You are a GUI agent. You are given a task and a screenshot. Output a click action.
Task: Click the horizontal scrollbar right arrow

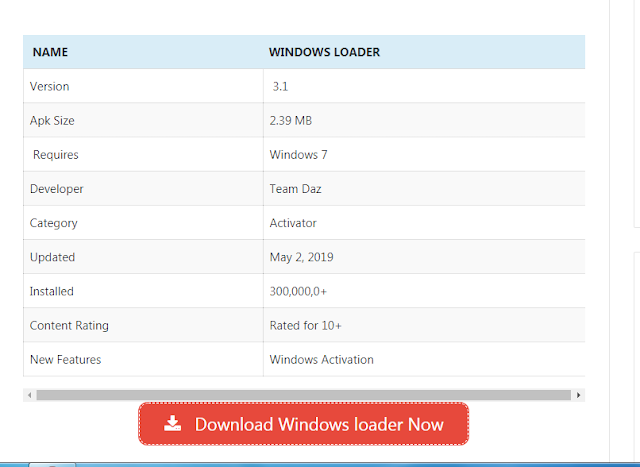[x=578, y=395]
